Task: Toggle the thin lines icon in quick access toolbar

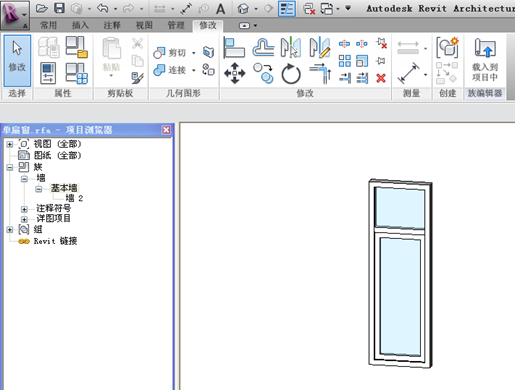Action: tap(287, 9)
